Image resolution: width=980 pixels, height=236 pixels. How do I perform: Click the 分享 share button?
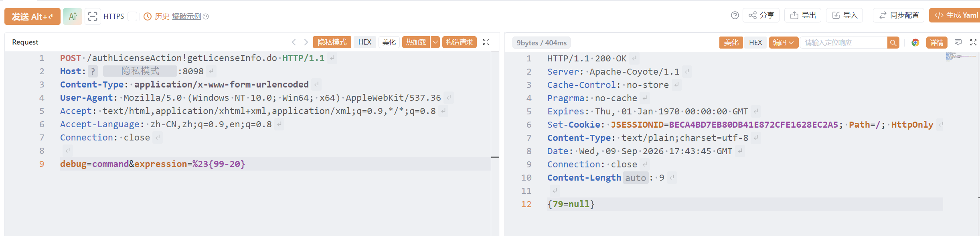tap(761, 15)
